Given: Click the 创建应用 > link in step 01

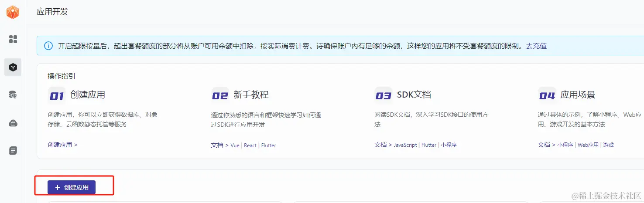Looking at the screenshot, I should tap(62, 145).
